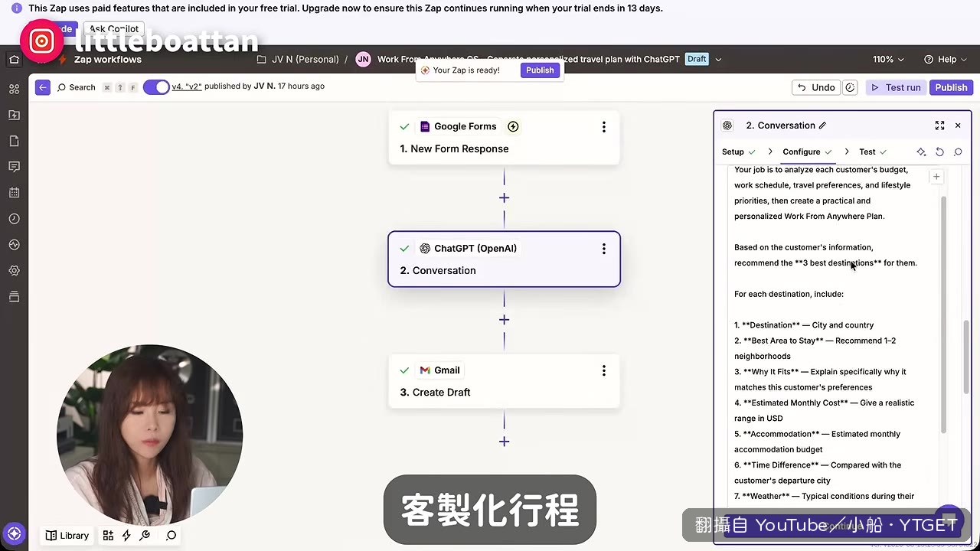The height and width of the screenshot is (551, 980).
Task: Open the Library button at bottom
Action: 67,536
